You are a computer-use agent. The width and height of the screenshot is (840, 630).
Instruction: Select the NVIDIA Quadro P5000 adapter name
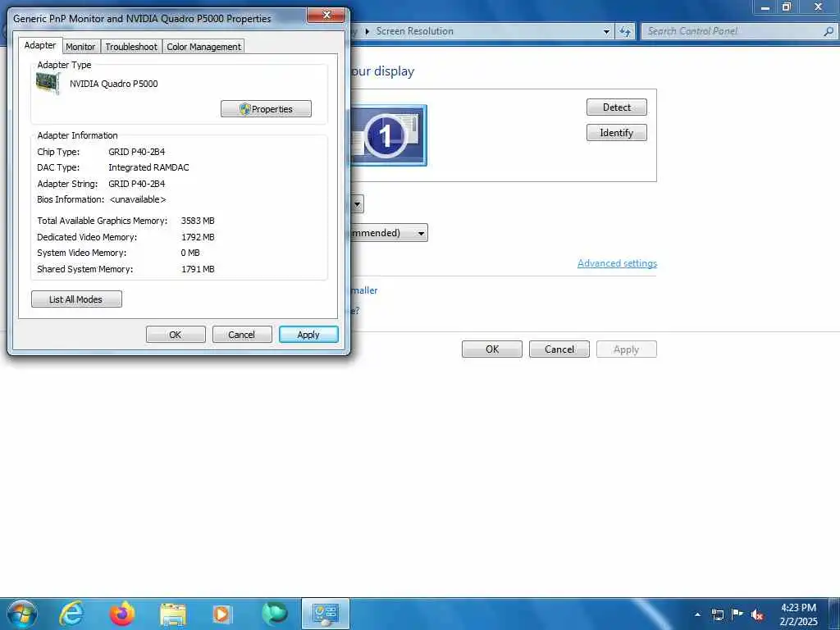pos(113,84)
